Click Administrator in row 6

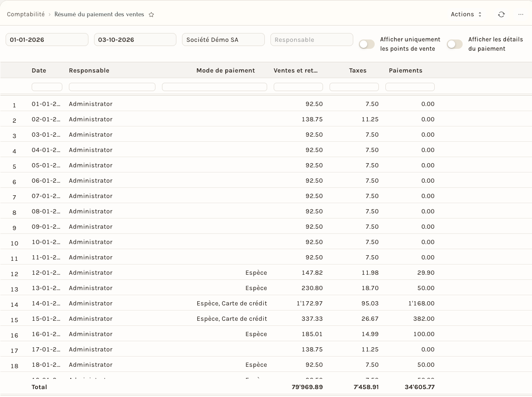(91, 180)
